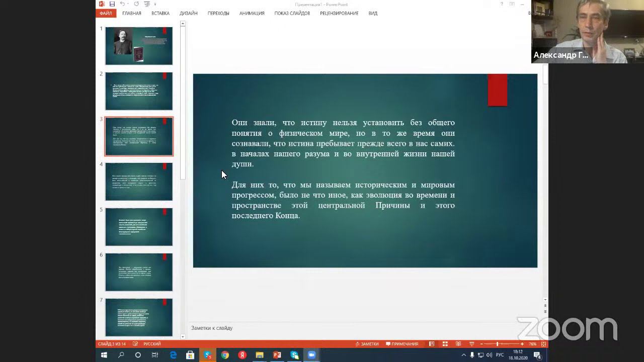Click the first paragraph 'Они знали, что истину'
Screen dimensions: 644x362
pyautogui.click(x=343, y=143)
